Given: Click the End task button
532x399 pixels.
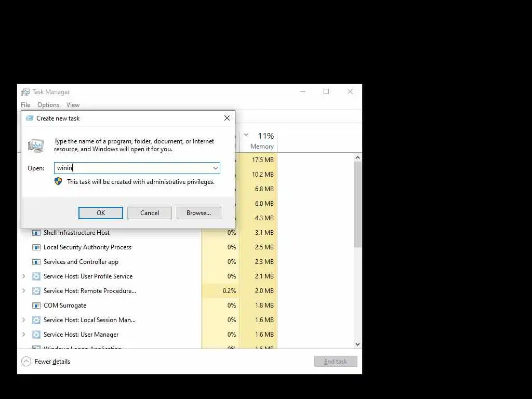Looking at the screenshot, I should [336, 362].
